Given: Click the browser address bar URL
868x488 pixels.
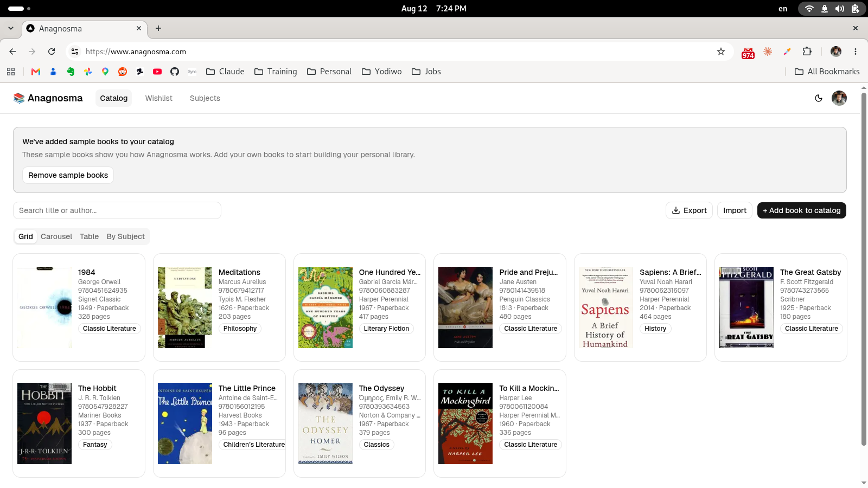Looking at the screenshot, I should click(x=136, y=52).
